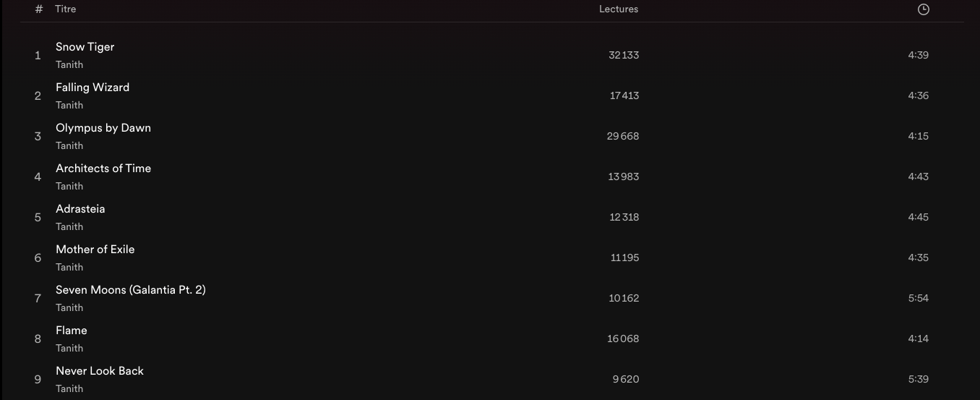
Task: Click Mother of Exile song title
Action: click(x=95, y=250)
